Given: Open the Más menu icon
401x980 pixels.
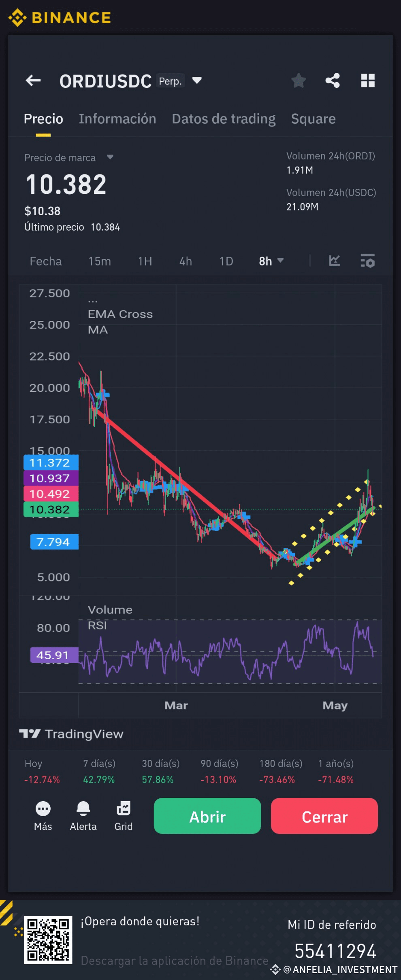Looking at the screenshot, I should pyautogui.click(x=43, y=816).
